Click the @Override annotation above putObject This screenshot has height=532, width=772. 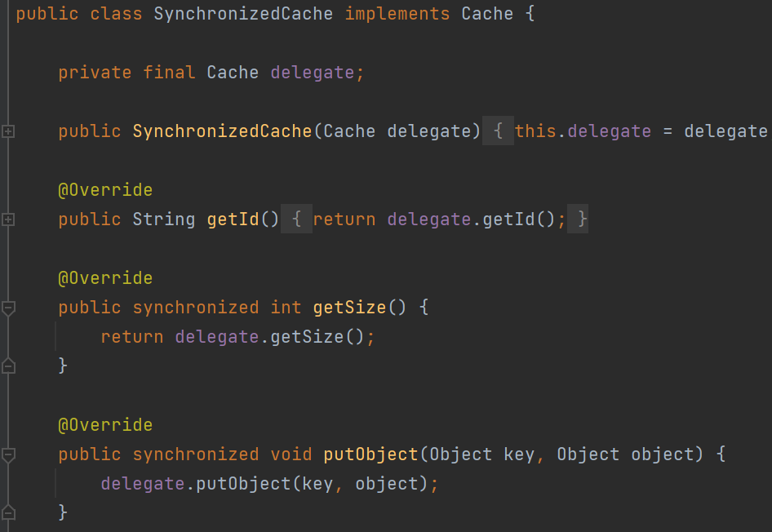point(105,425)
